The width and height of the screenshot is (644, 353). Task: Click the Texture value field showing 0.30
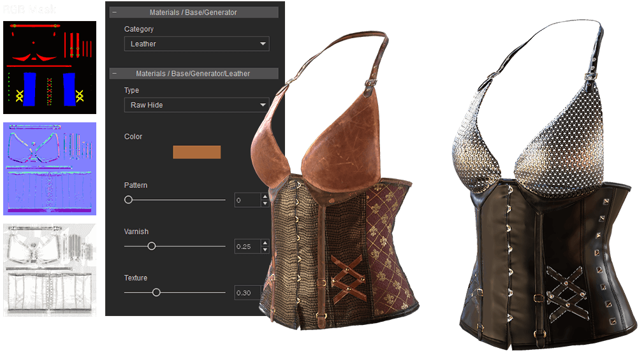click(247, 293)
